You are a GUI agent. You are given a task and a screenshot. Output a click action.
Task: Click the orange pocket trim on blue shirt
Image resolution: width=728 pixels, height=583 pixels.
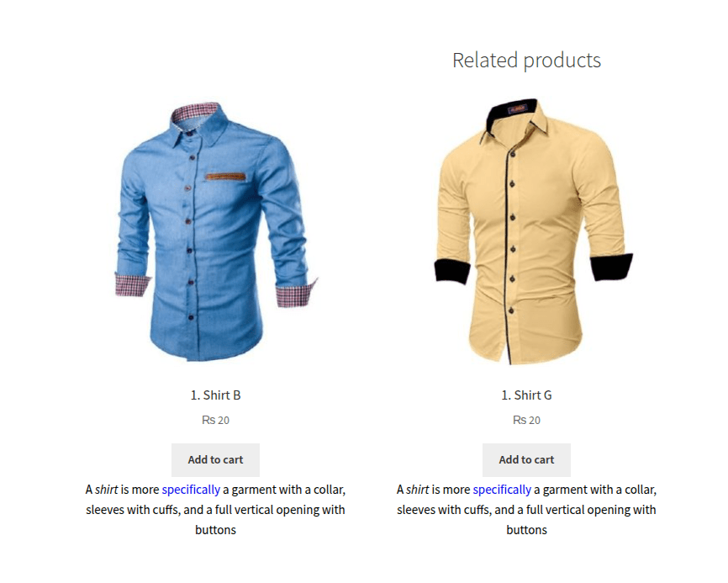tap(225, 177)
